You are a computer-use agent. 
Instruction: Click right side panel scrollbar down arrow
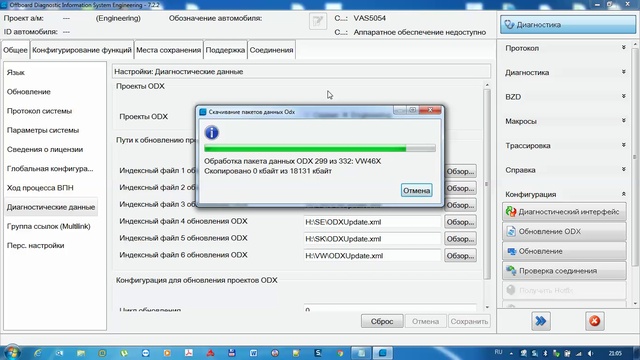(x=635, y=304)
